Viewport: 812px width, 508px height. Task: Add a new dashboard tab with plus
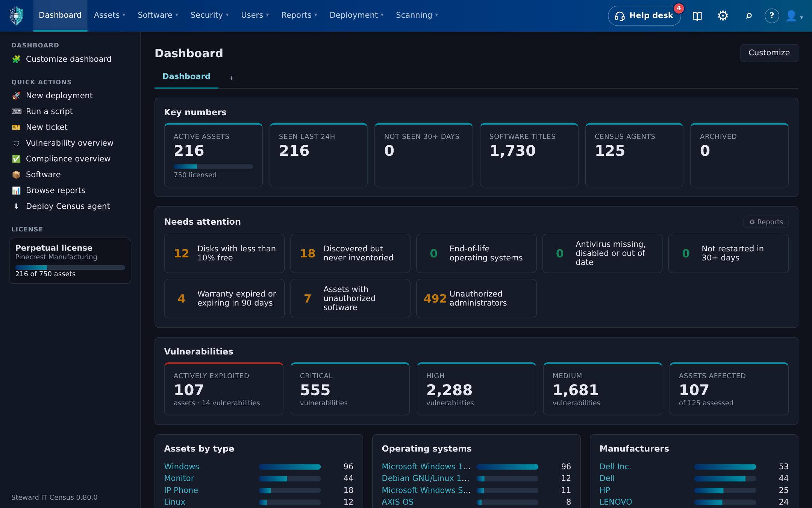232,78
